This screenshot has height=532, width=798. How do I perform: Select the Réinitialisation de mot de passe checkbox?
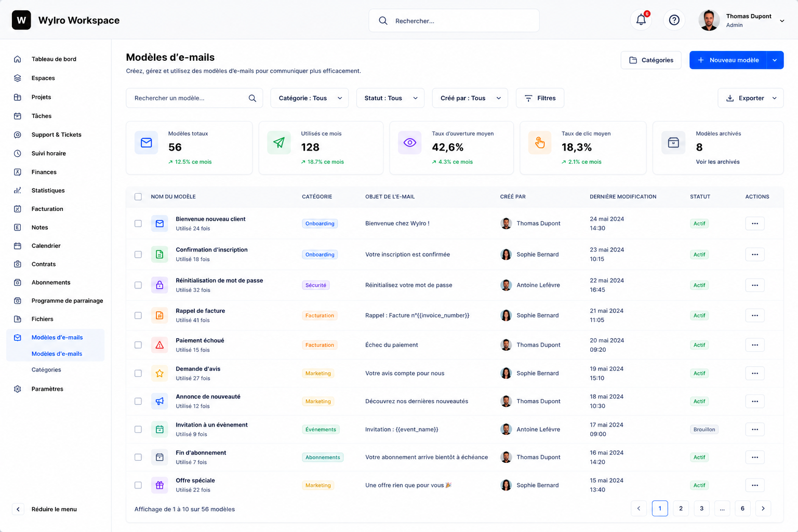pos(138,285)
